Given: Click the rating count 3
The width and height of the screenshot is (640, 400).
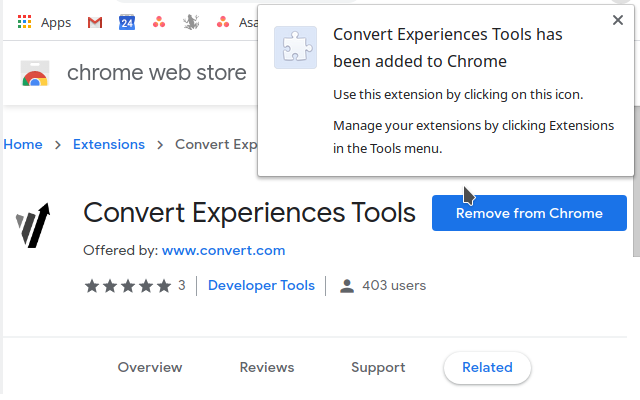Looking at the screenshot, I should click(x=182, y=285).
